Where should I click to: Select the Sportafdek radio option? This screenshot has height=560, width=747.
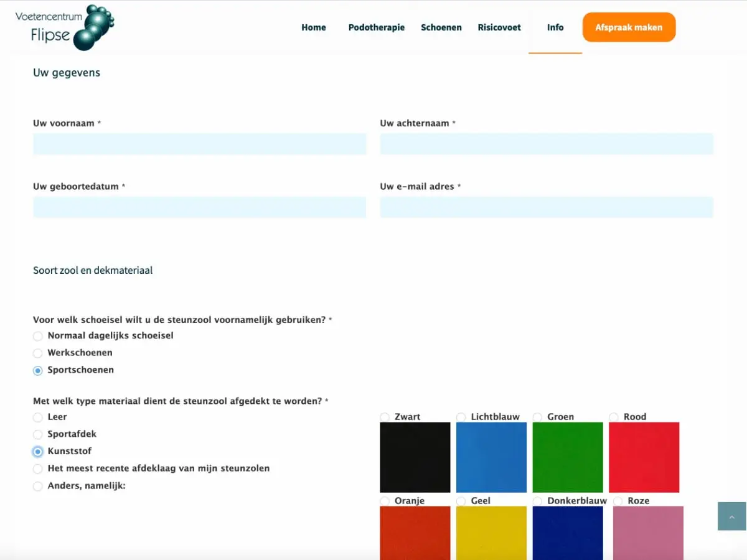[38, 434]
